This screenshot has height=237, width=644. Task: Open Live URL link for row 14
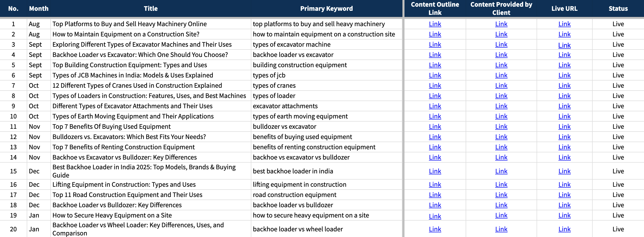pos(564,157)
